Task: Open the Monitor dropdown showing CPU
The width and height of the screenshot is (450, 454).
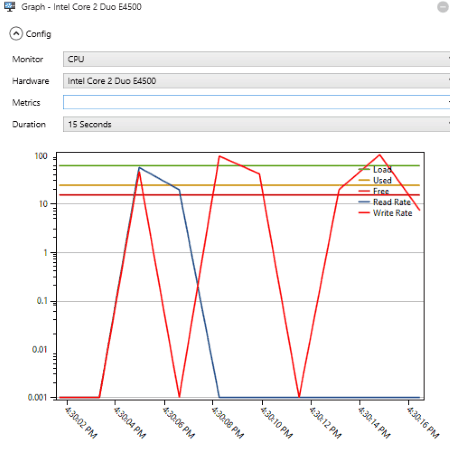Action: tap(256, 59)
